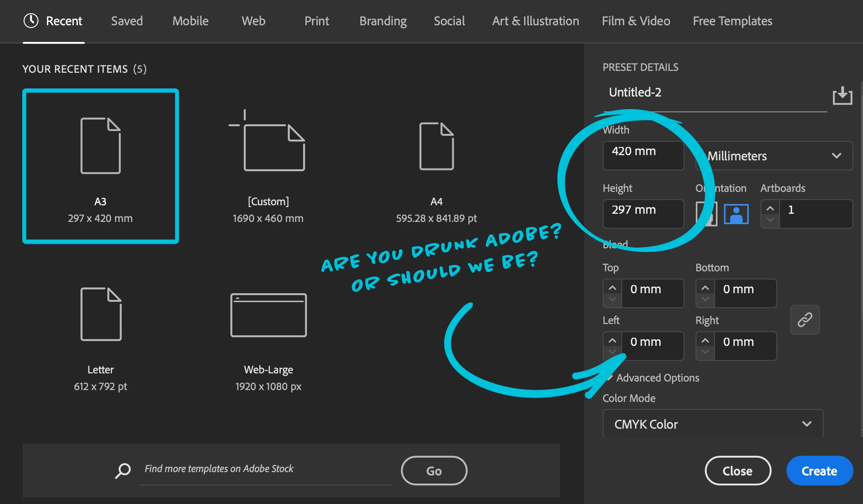Screen dimensions: 863x504
Task: Select landscape orientation icon
Action: click(x=736, y=214)
